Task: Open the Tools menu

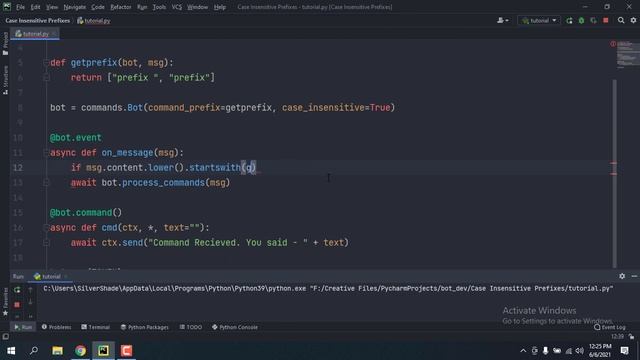Action: point(159,7)
